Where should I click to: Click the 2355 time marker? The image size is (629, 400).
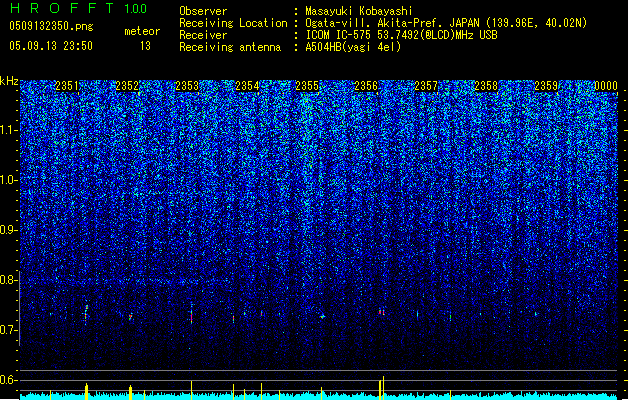307,86
